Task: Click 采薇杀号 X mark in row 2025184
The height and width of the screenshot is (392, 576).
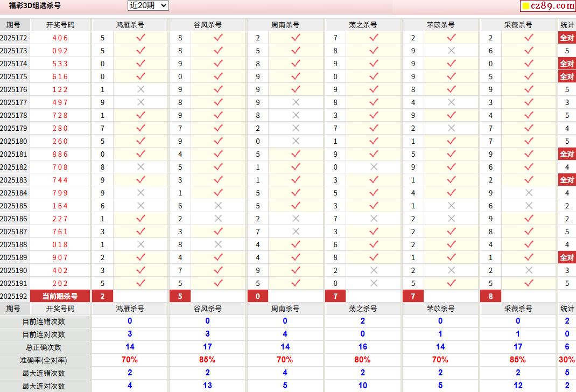Action: pyautogui.click(x=529, y=193)
